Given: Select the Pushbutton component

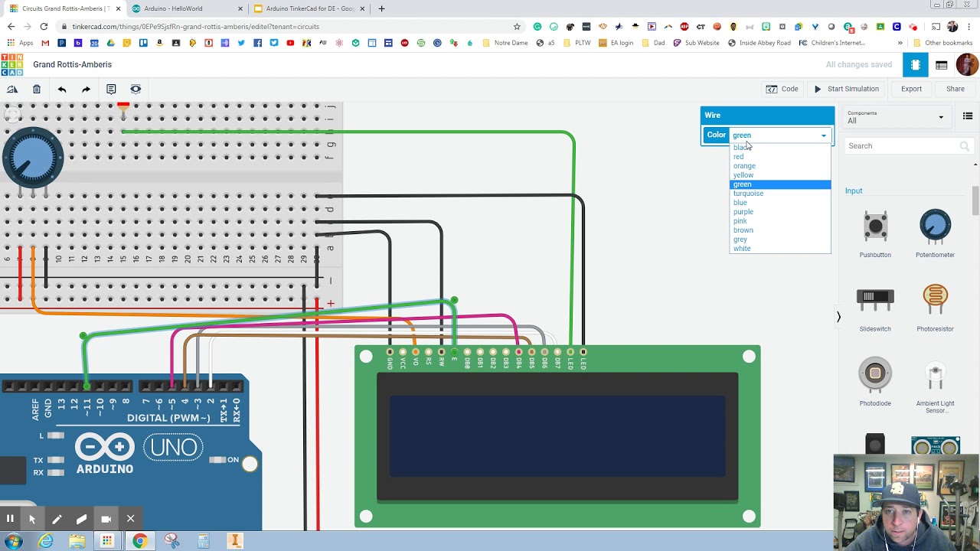Looking at the screenshot, I should 875,233.
